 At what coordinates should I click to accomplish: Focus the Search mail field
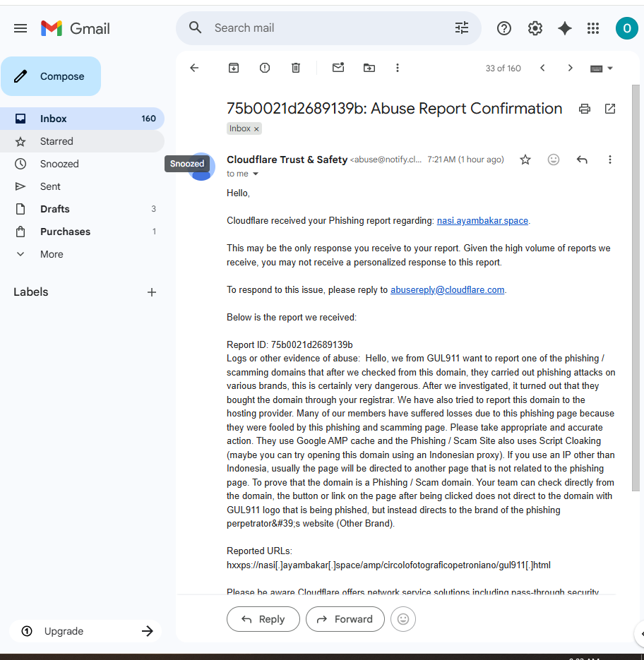click(328, 28)
